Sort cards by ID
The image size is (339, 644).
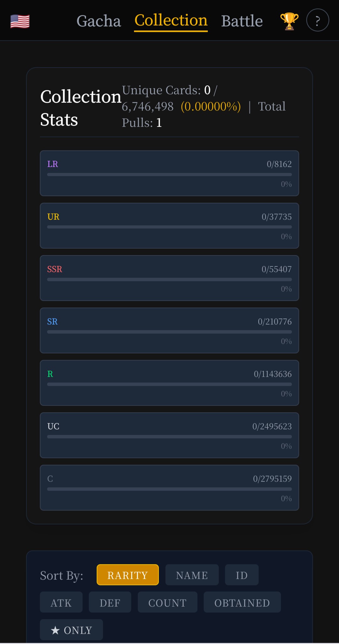click(x=242, y=575)
